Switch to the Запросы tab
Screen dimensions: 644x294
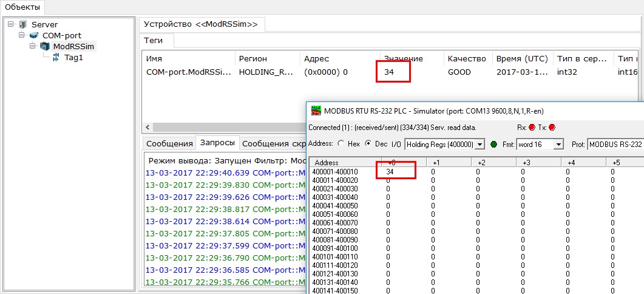point(218,143)
